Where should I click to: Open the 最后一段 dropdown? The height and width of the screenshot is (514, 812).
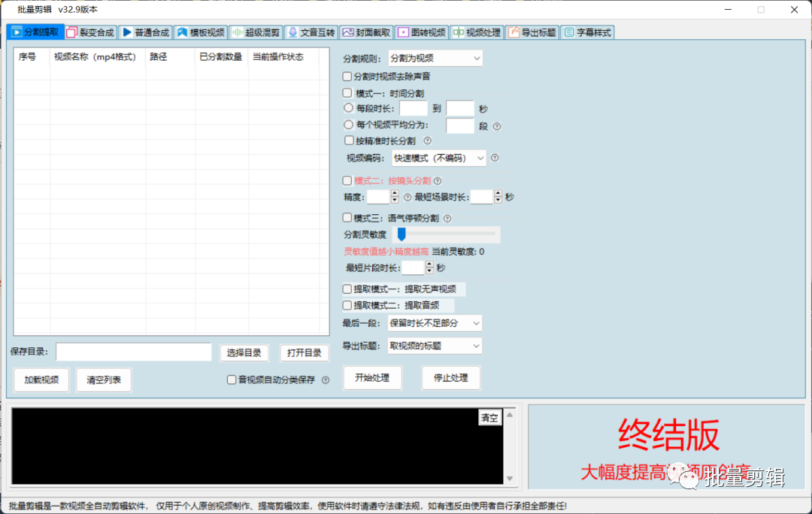[435, 323]
